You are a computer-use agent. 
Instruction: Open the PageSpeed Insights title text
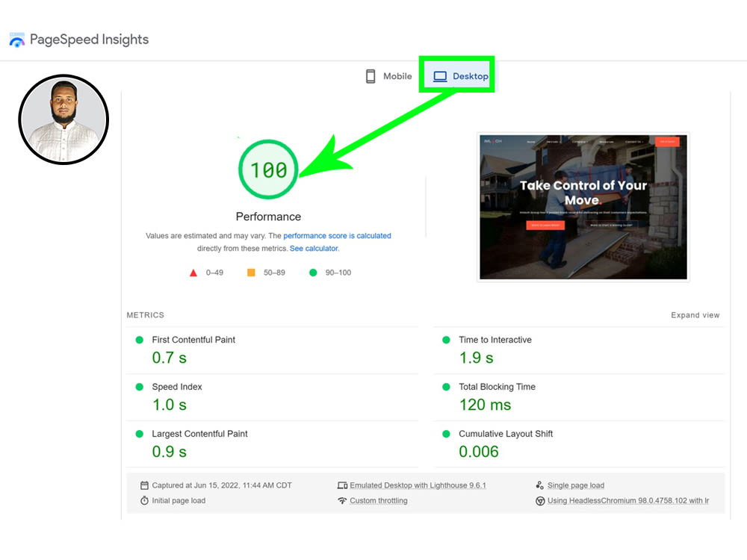[x=89, y=40]
